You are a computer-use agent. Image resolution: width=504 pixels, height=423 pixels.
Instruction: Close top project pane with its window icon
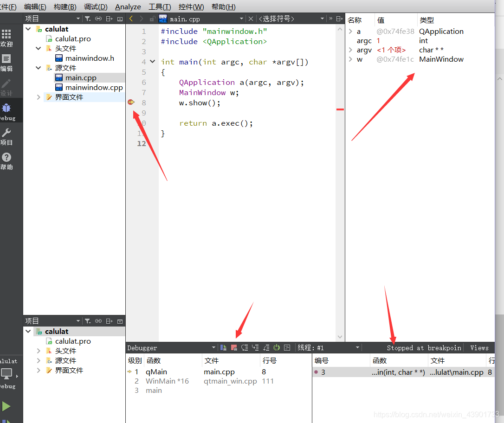pyautogui.click(x=120, y=19)
